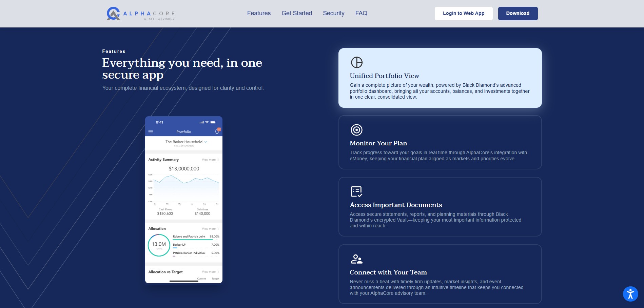Click the home indicator bar at the phone's bottom
644x308 pixels.
tap(184, 281)
